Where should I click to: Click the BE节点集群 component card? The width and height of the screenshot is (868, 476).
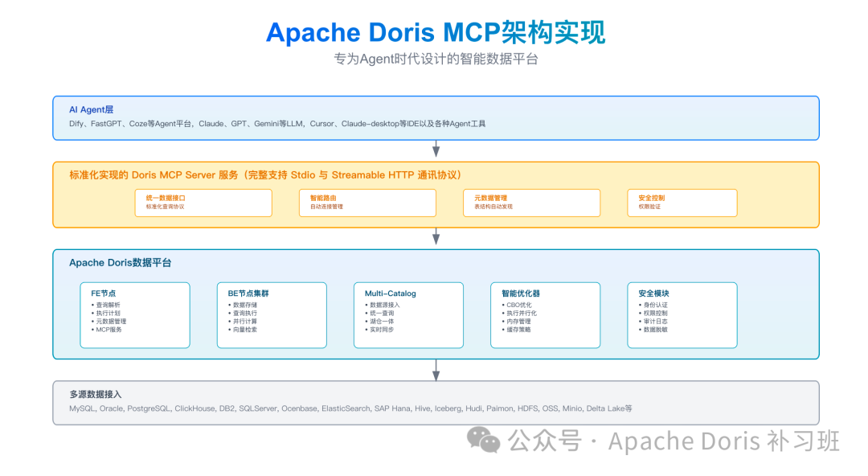click(272, 314)
